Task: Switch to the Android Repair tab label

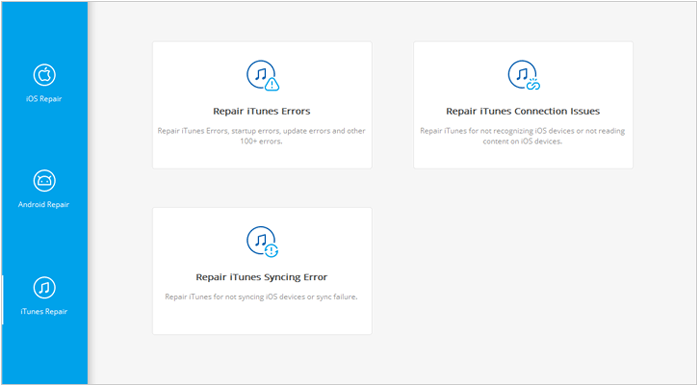Action: 44,204
